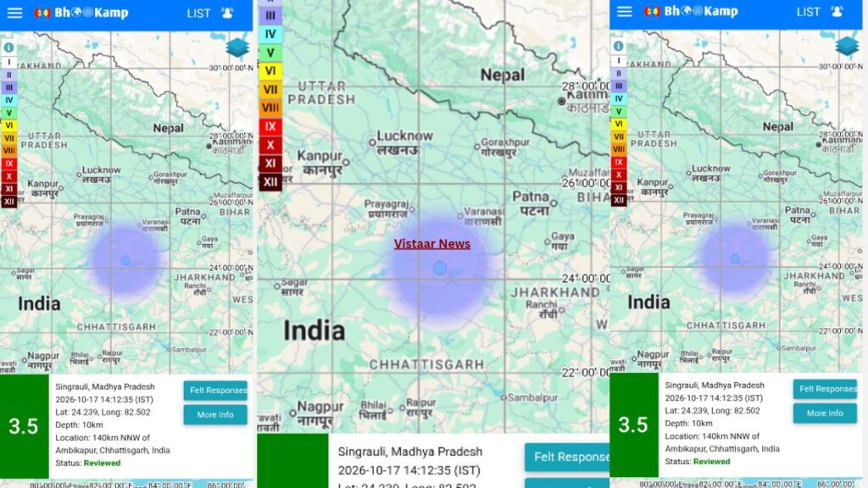Click intensity IX swatch in middle legend
The width and height of the screenshot is (868, 488).
270,126
